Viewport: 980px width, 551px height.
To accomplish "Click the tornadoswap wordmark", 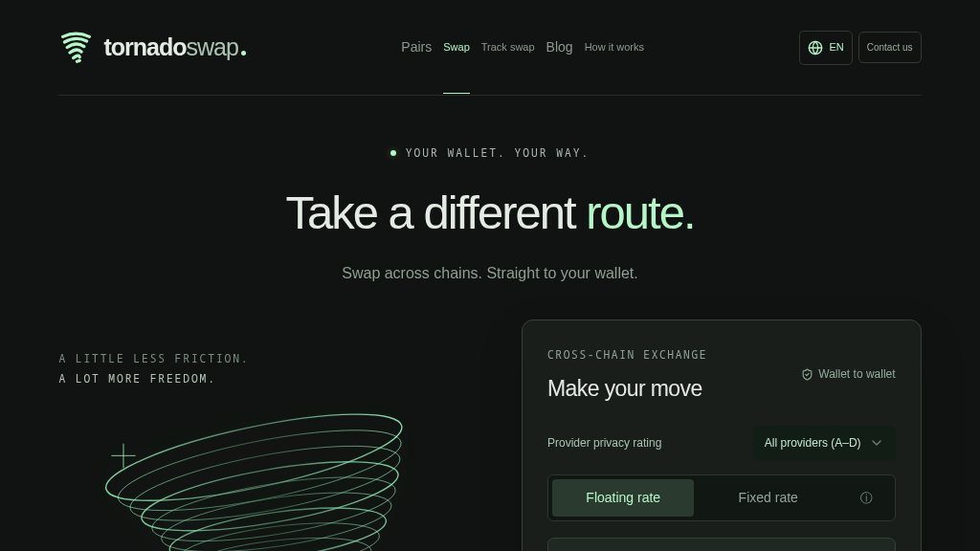I will pyautogui.click(x=175, y=48).
